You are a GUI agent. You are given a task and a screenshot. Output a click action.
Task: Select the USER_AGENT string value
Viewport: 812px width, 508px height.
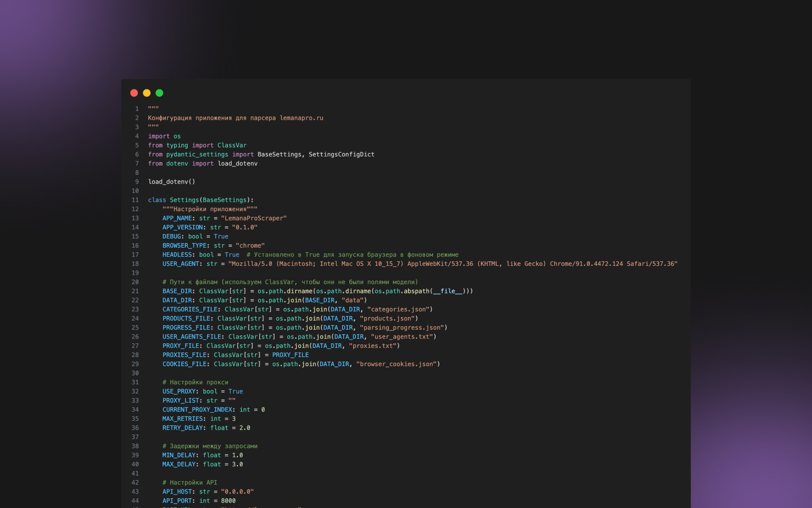pyautogui.click(x=453, y=263)
